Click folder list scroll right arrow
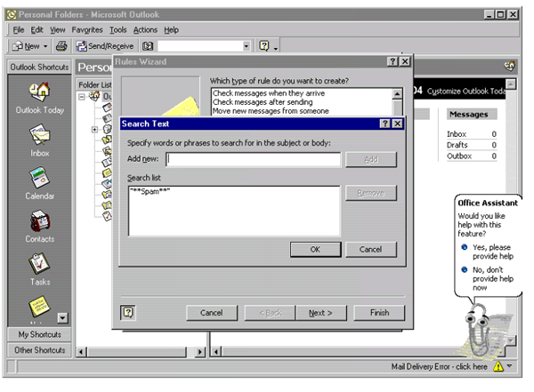 click(x=200, y=352)
